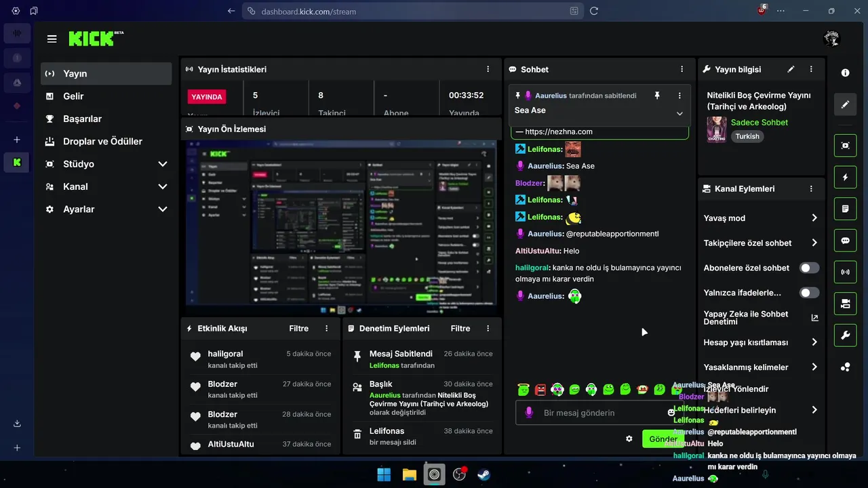
Task: Toggle stream statistics broadcast widget in right toolbar
Action: tap(845, 272)
